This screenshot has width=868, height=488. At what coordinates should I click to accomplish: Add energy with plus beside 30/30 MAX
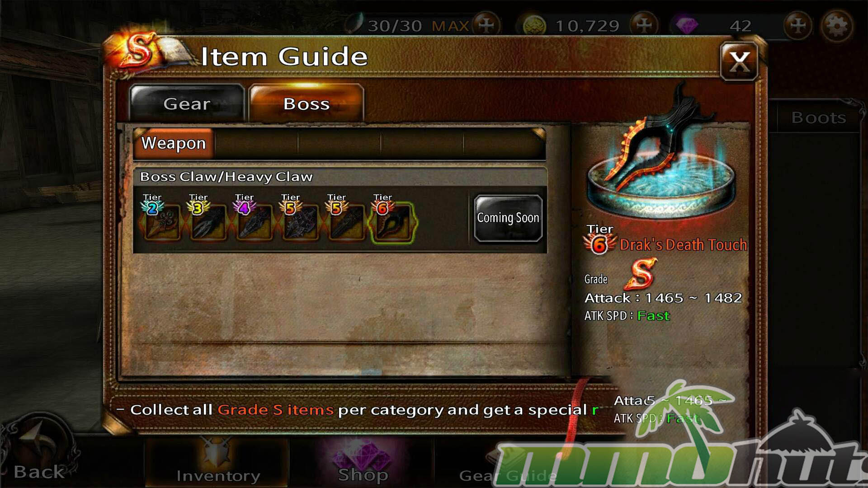pos(486,25)
